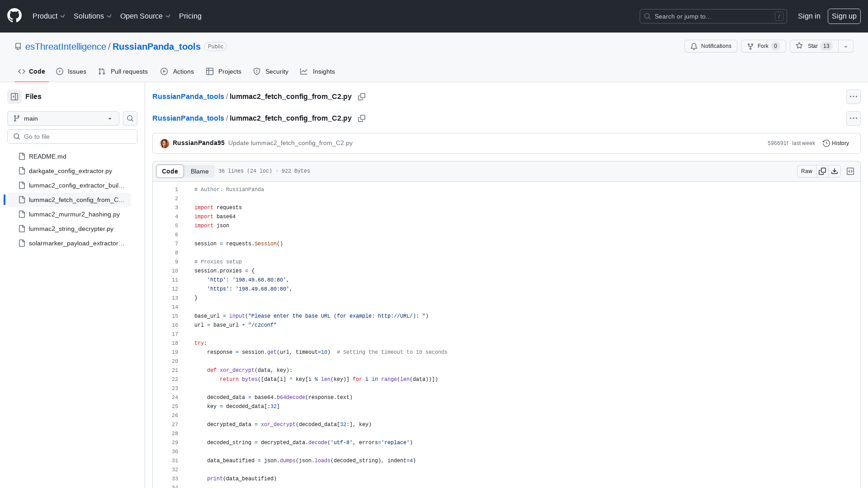Focus the Go to file input
The image size is (868, 488).
[x=72, y=136]
